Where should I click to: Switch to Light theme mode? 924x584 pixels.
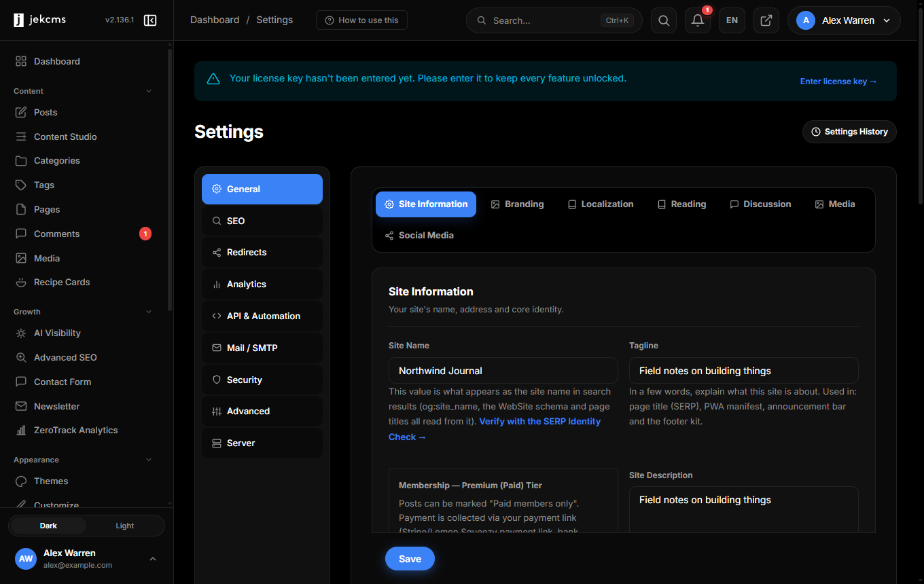pyautogui.click(x=125, y=526)
